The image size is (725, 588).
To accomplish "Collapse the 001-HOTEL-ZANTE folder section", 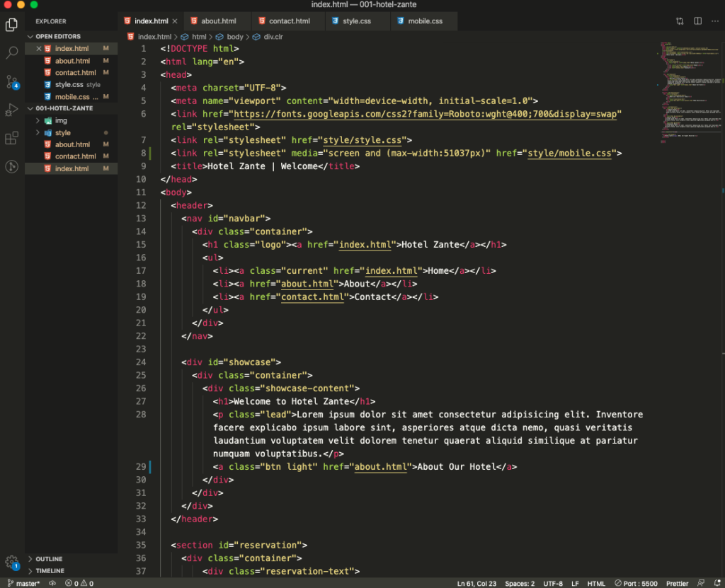I will [x=64, y=108].
